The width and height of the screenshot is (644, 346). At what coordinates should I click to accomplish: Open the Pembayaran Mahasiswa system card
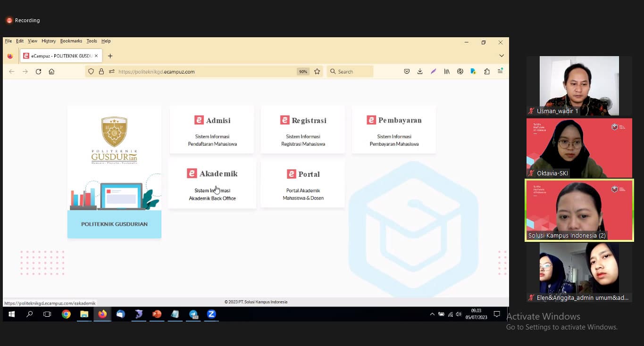[394, 130]
